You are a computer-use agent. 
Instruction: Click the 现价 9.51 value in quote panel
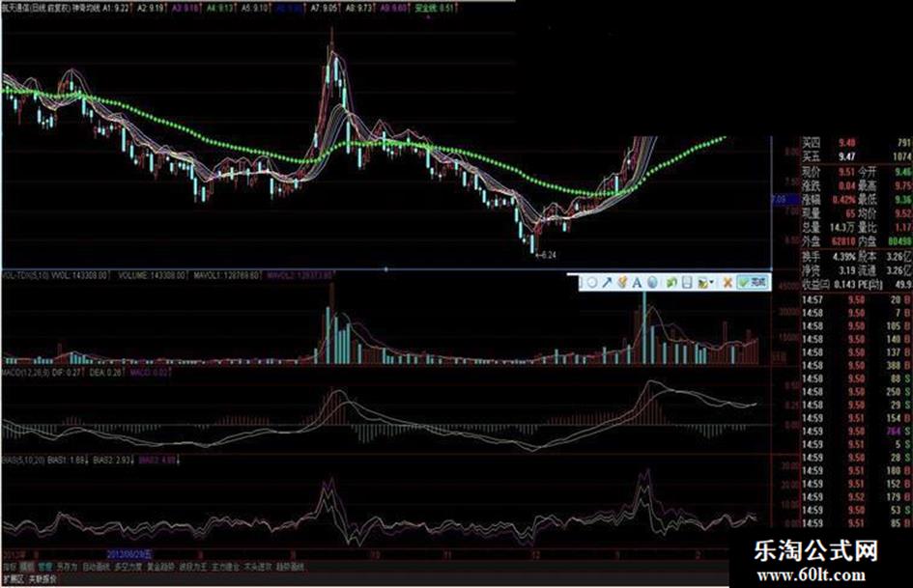[x=846, y=172]
